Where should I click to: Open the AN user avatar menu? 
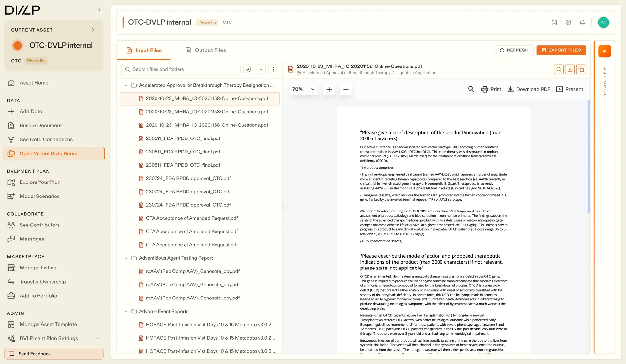click(x=604, y=22)
